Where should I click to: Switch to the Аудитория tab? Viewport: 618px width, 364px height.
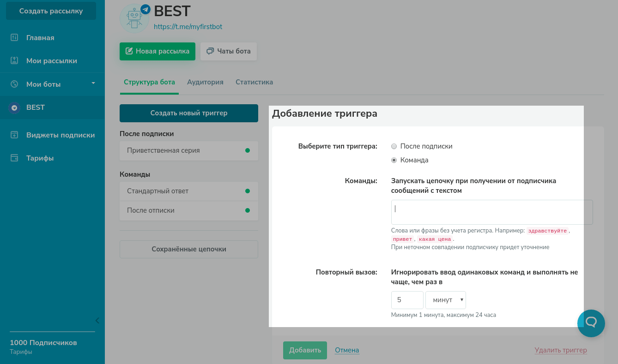tap(205, 82)
